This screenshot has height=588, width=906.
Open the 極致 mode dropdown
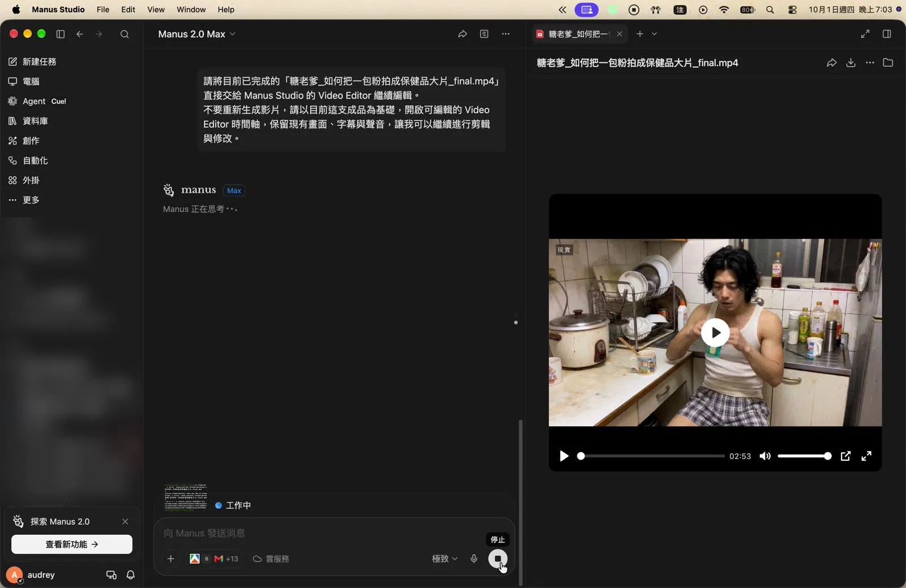[x=445, y=559]
